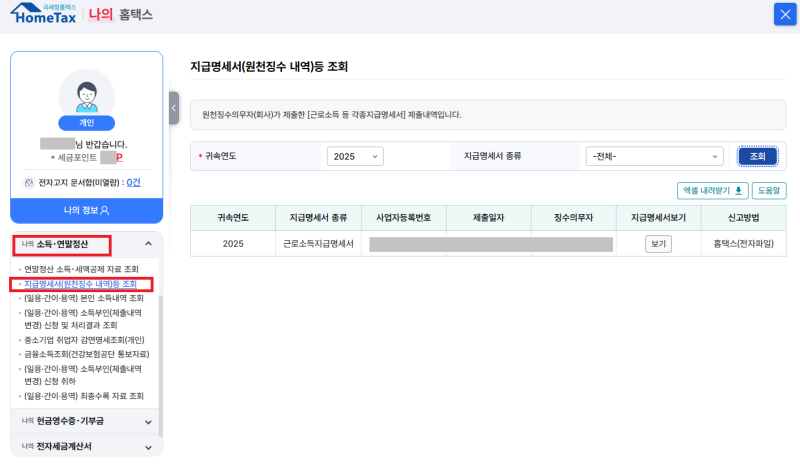Close the 나의 홈택스 window
The image size is (800, 475).
(785, 14)
